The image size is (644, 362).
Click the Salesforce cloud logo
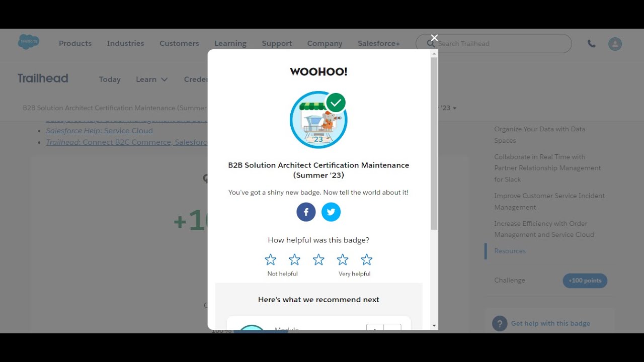(29, 42)
